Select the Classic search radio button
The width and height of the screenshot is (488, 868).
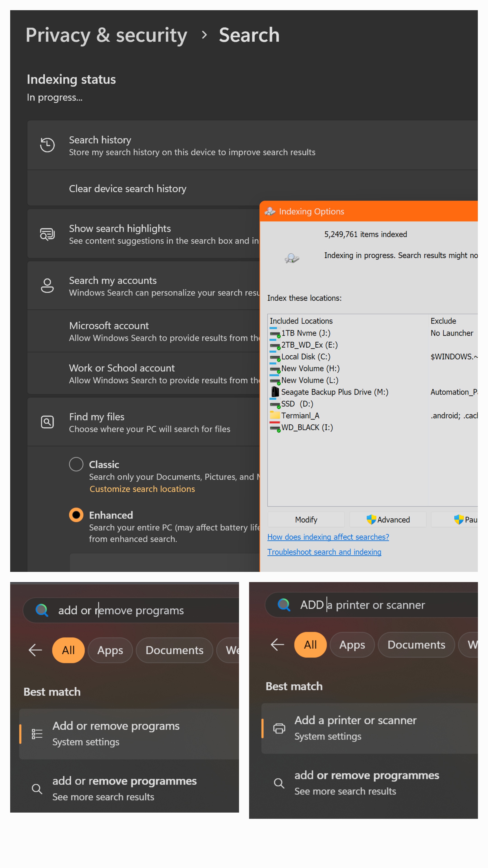coord(76,464)
